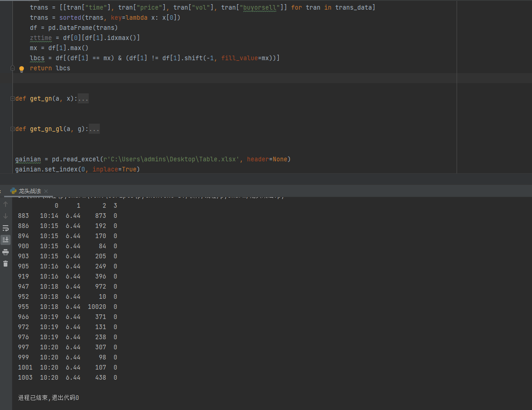
Task: Click the 10020 volume value in row 955
Action: point(97,307)
